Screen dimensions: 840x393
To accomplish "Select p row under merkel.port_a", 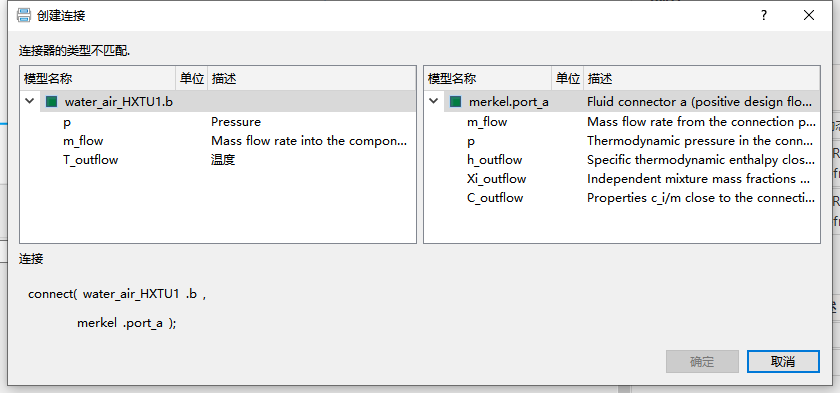I will (x=622, y=141).
